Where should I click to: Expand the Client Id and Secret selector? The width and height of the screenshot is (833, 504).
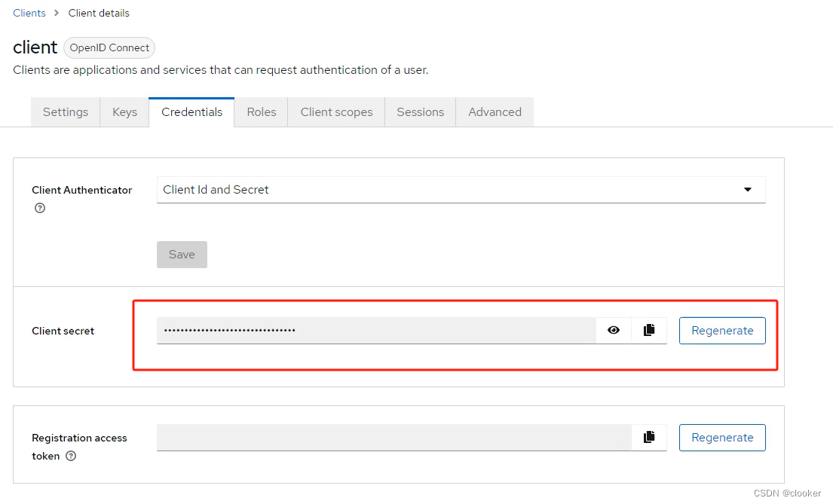point(460,190)
